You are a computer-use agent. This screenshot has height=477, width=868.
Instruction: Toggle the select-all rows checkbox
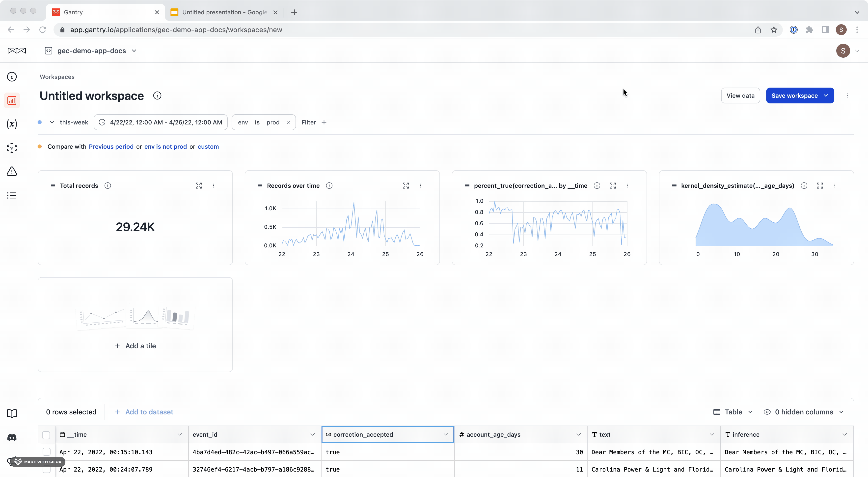point(46,435)
